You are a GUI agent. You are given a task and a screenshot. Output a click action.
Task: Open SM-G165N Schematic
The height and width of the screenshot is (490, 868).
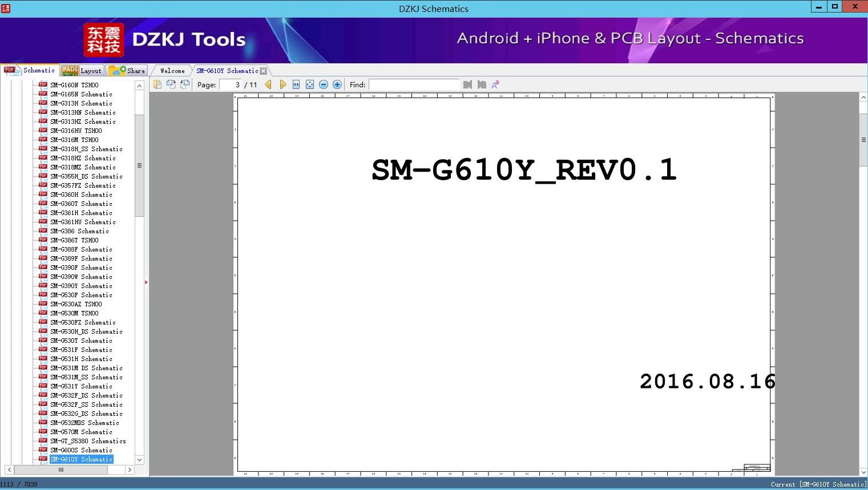[x=81, y=94]
